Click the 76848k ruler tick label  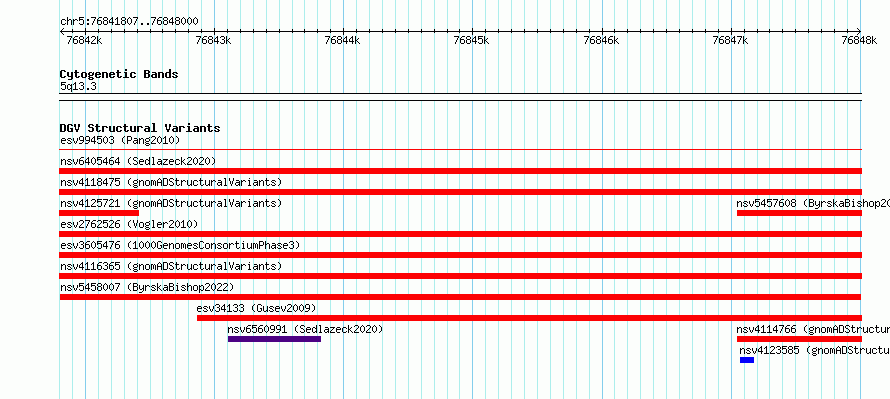859,40
